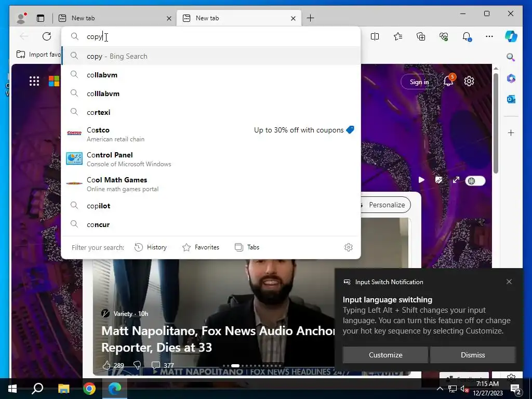Open the tab actions menu icon
This screenshot has width=532, height=399.
tap(41, 18)
